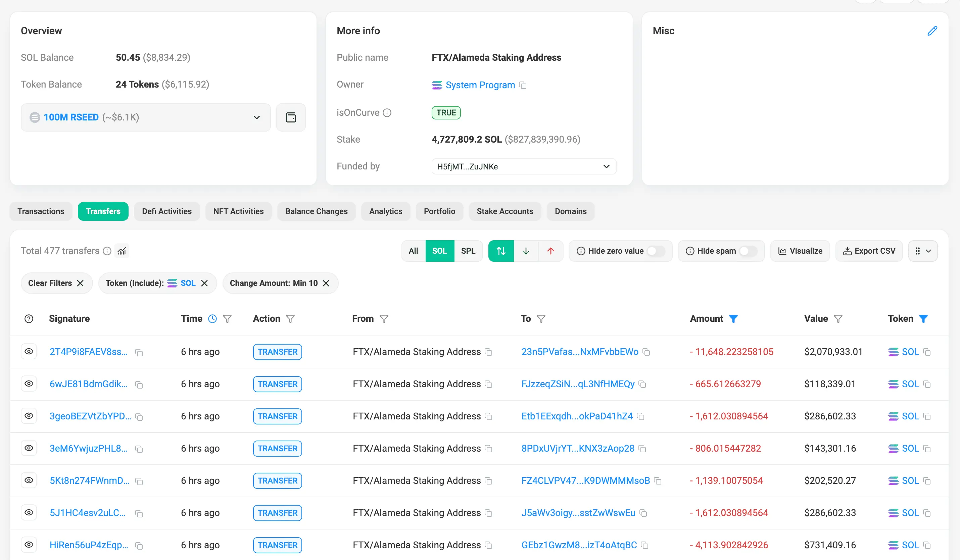Screen dimensions: 960x560
Task: Expand the 100M RSEED token dropdown
Action: tap(146, 117)
